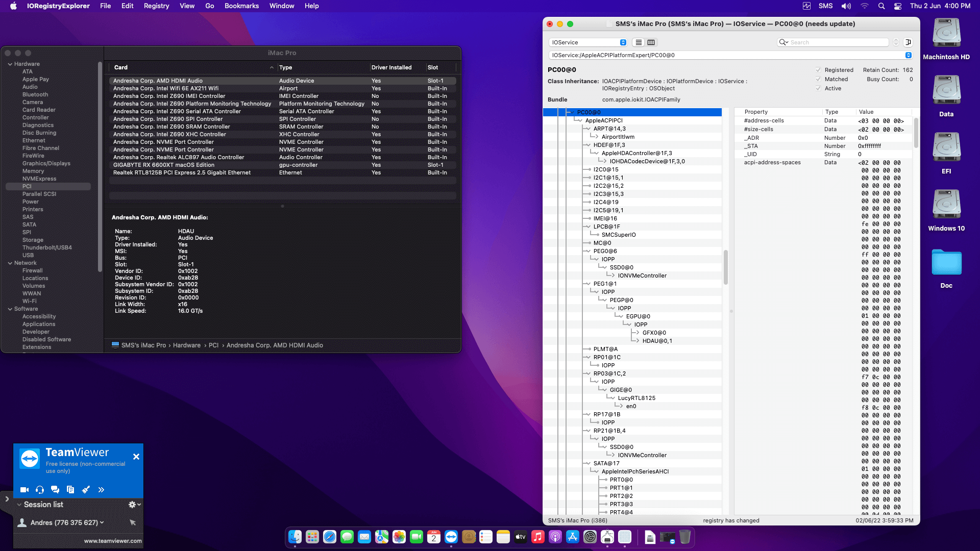Open TeamViewer headset audio icon

pos(40,490)
